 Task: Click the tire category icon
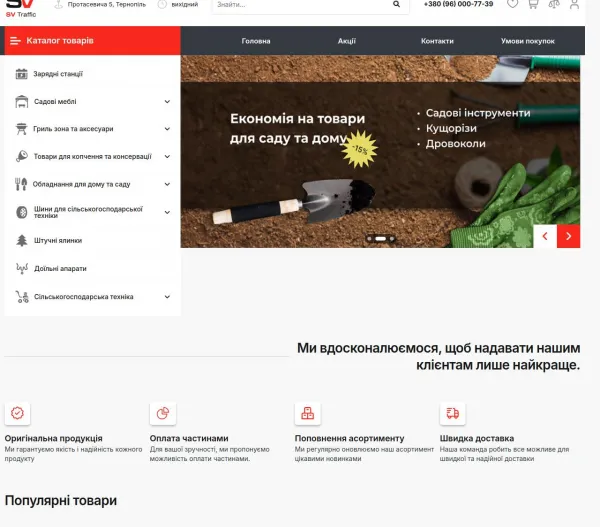(22, 212)
